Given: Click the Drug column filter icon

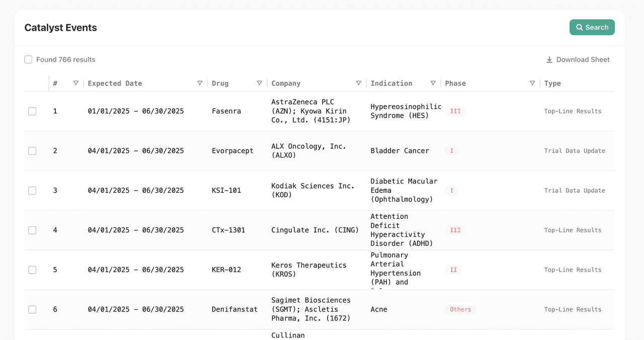Looking at the screenshot, I should [x=260, y=83].
